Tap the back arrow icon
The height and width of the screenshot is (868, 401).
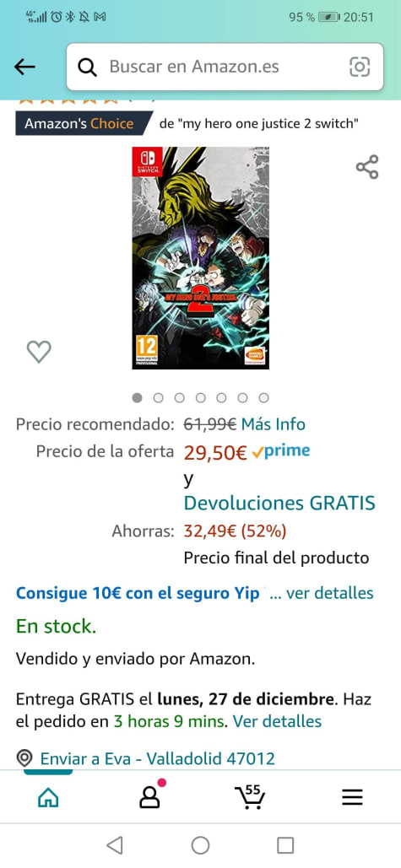[24, 67]
